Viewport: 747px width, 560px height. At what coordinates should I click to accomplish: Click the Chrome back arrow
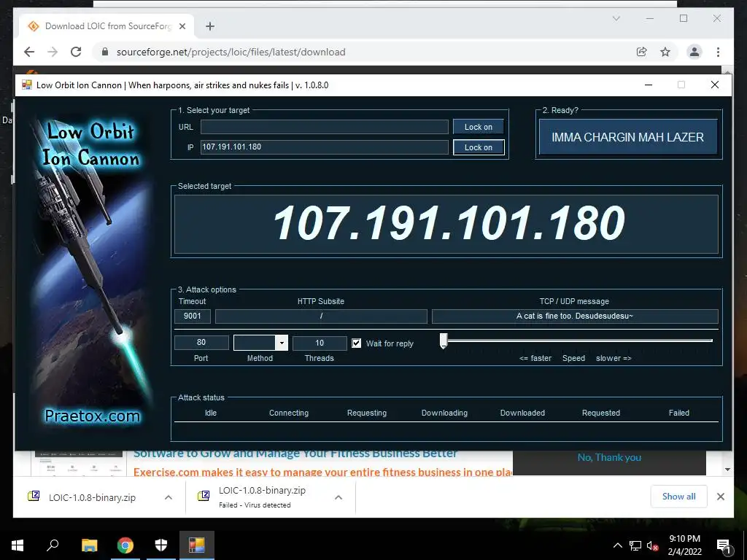pyautogui.click(x=29, y=52)
